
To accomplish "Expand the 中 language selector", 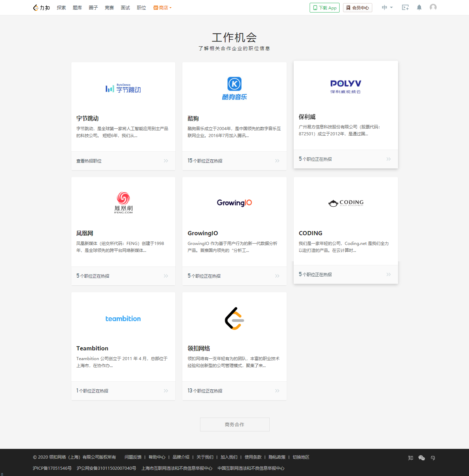I will pyautogui.click(x=387, y=7).
